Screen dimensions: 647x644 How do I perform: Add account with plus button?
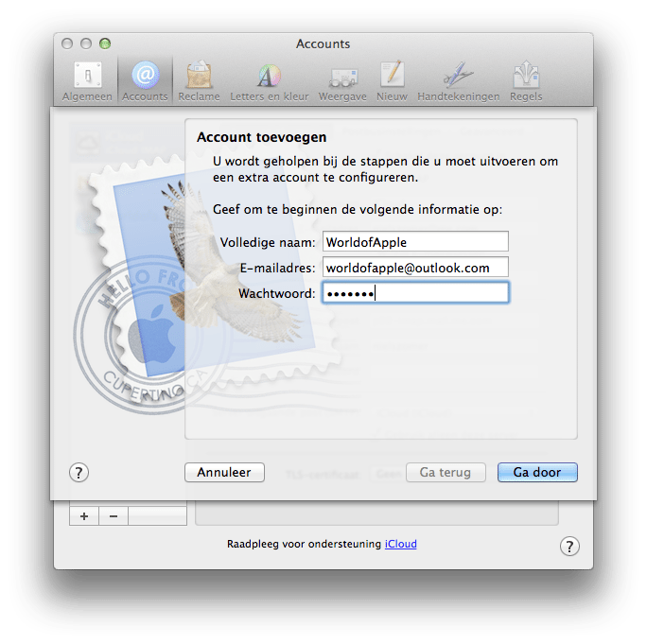pyautogui.click(x=84, y=515)
